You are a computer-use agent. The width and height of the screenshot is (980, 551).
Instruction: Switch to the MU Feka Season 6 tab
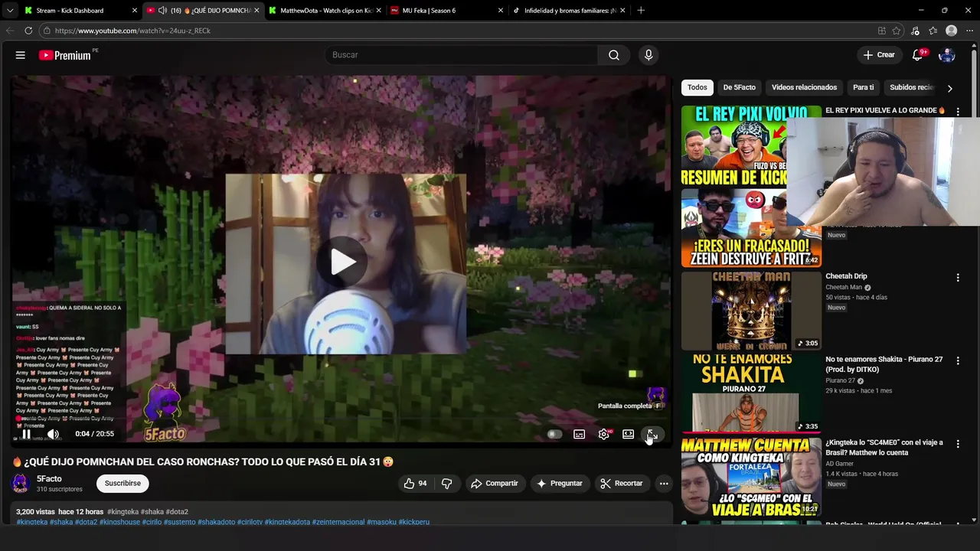tap(447, 11)
